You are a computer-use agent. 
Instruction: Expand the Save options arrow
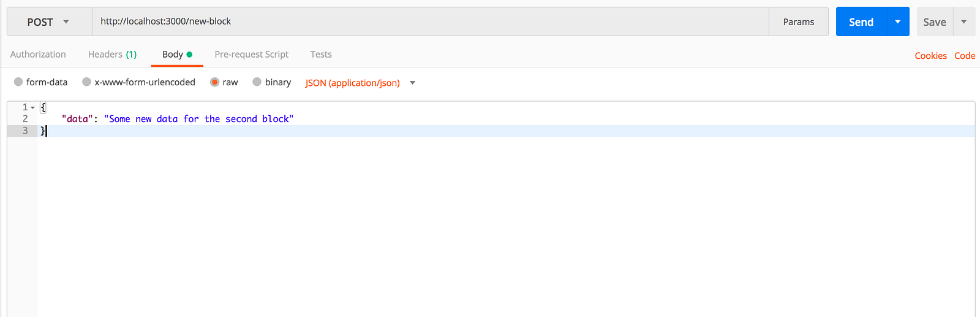point(964,22)
